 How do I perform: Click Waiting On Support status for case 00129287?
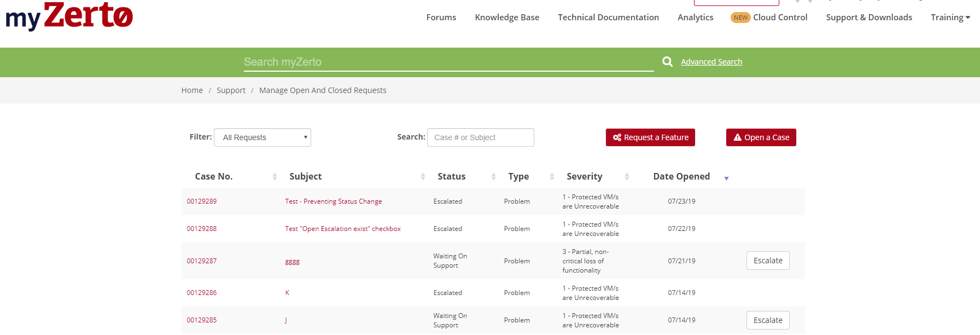click(x=450, y=261)
